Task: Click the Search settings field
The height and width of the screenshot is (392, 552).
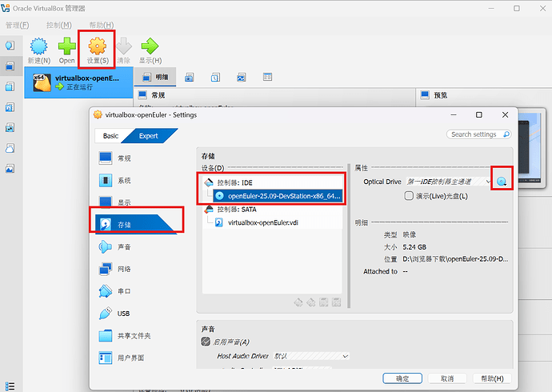Action: pos(478,134)
